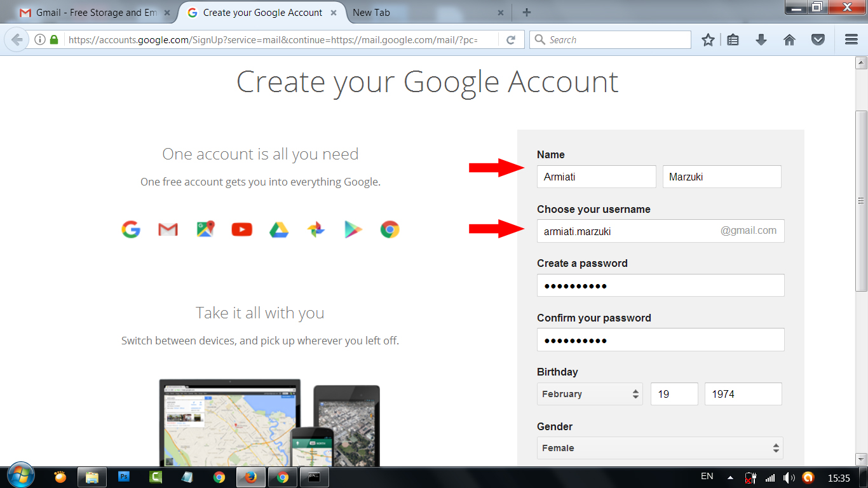Click the One account is all you need text
Screen dimensions: 868x488
coord(261,154)
